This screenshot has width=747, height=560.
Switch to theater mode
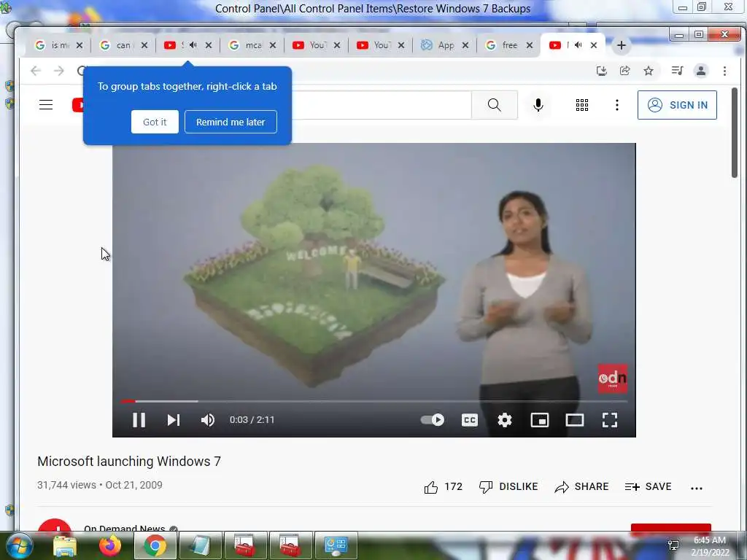575,419
